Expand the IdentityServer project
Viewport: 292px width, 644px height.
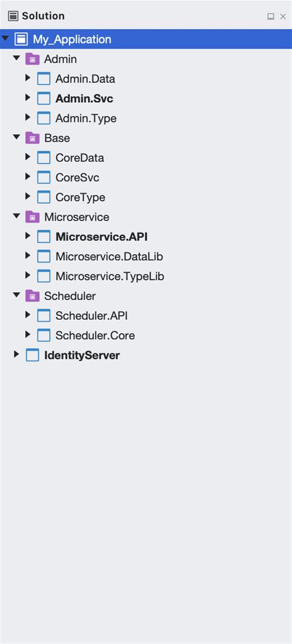(17, 354)
